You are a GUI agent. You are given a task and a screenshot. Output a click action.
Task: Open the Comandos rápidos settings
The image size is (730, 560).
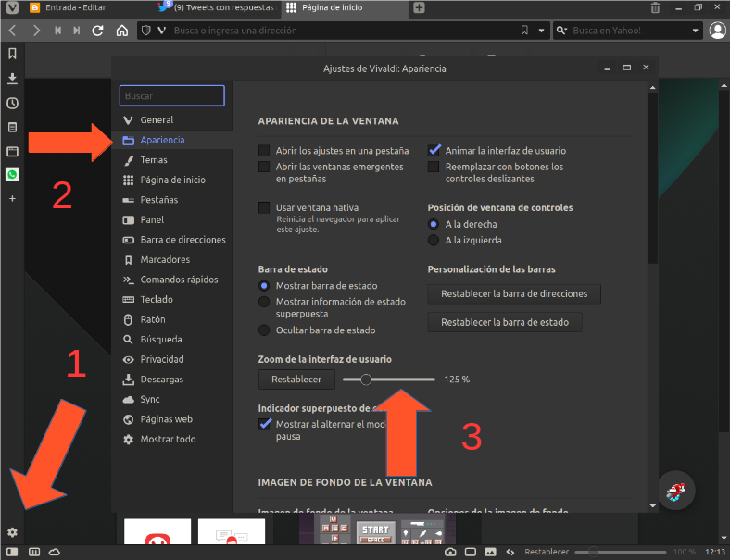tap(171, 280)
